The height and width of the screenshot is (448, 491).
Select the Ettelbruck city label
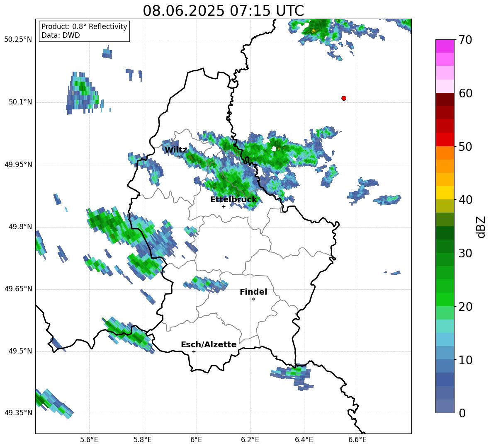(x=233, y=200)
